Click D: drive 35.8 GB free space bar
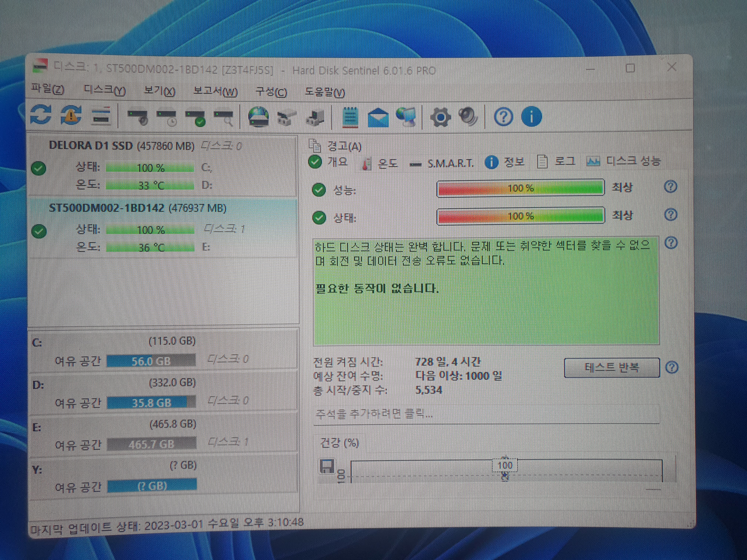This screenshot has width=747, height=560. tap(151, 403)
